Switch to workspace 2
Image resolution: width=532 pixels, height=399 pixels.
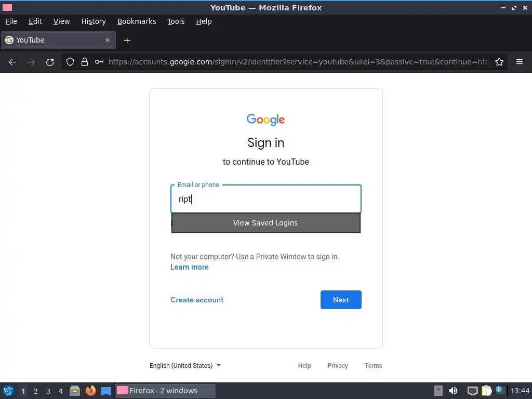pyautogui.click(x=36, y=391)
